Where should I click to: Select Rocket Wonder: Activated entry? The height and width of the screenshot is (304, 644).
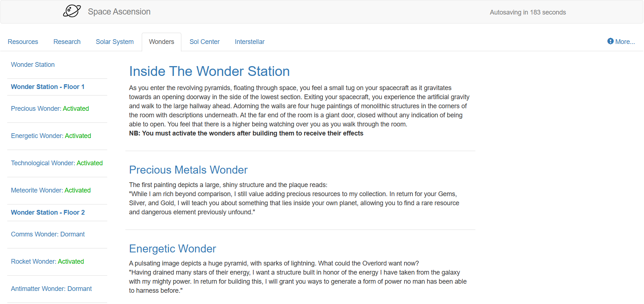(x=47, y=262)
